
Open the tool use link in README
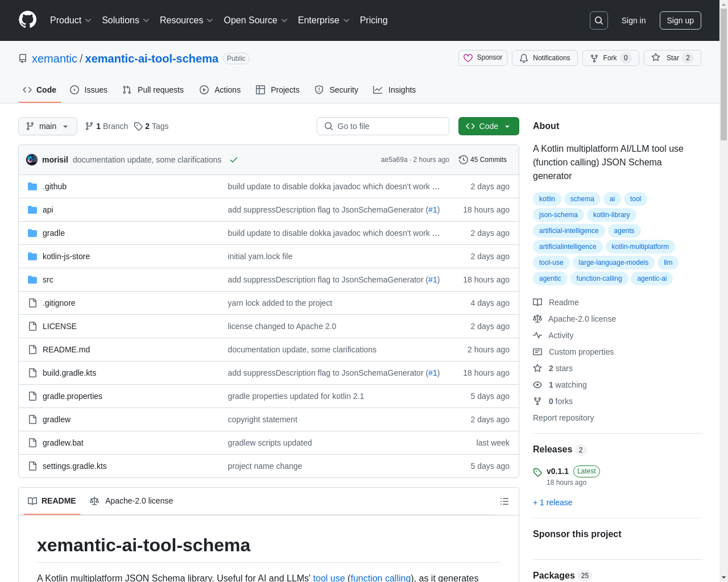pyautogui.click(x=329, y=577)
